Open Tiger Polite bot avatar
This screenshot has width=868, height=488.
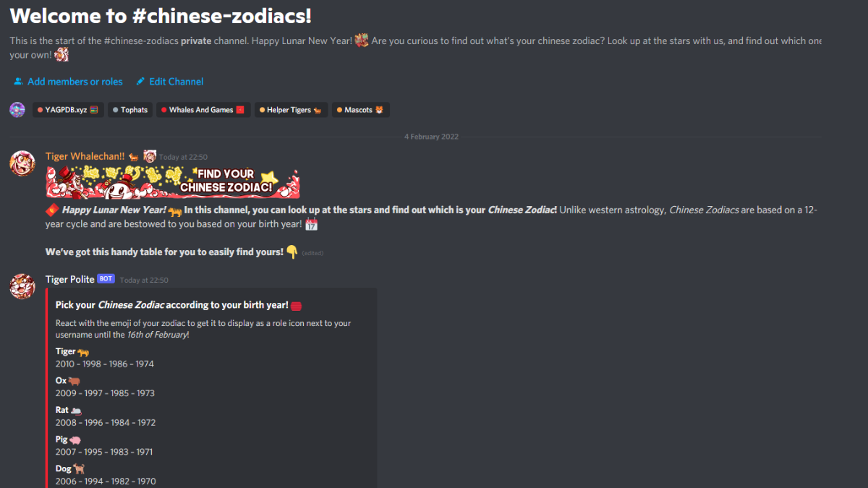point(22,286)
